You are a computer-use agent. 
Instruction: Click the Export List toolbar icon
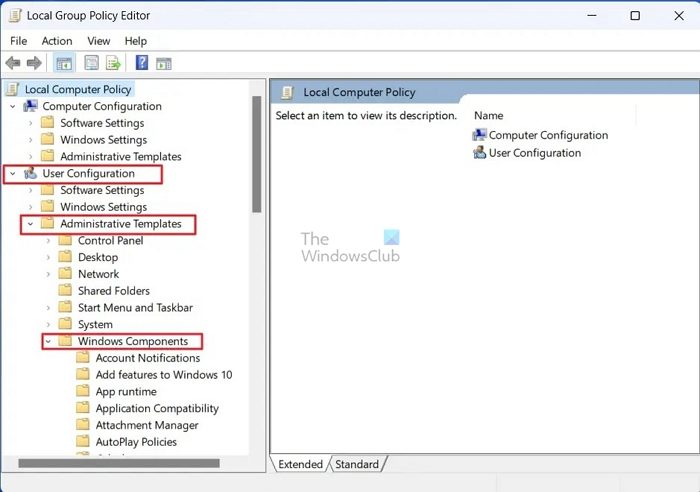[113, 63]
